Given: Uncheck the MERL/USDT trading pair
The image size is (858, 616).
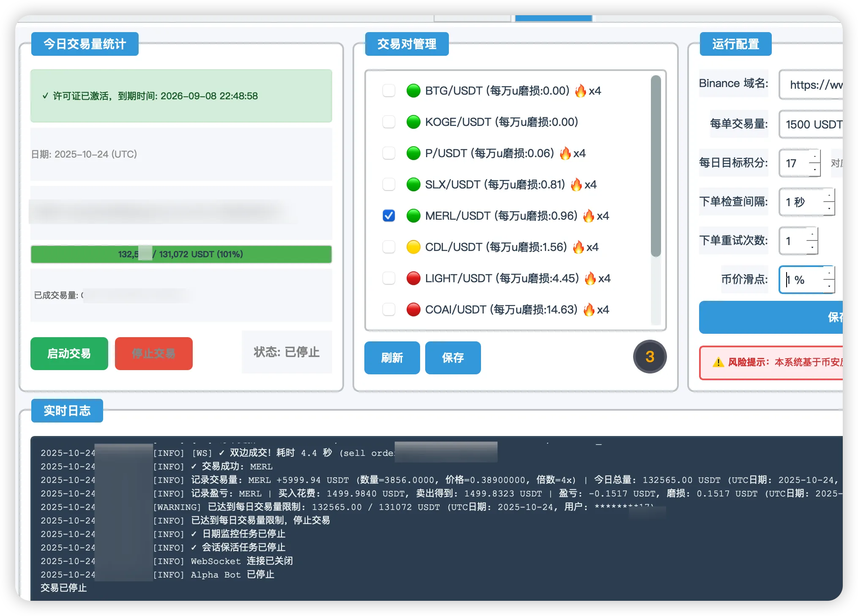Looking at the screenshot, I should [x=389, y=216].
